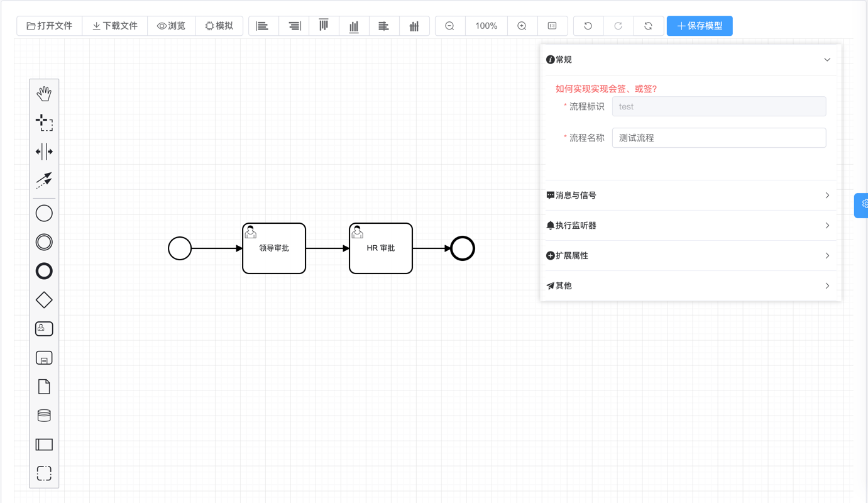Click the undo arrow icon

click(588, 25)
